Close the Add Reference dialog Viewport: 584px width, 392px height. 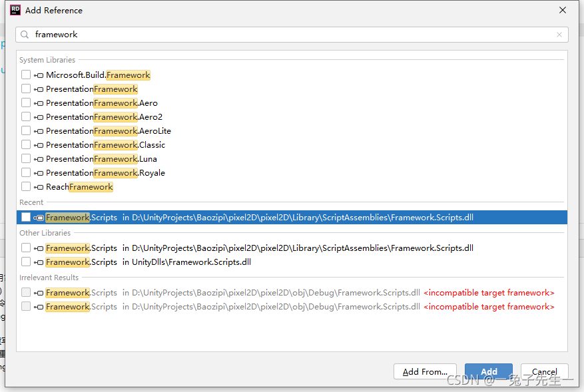563,10
